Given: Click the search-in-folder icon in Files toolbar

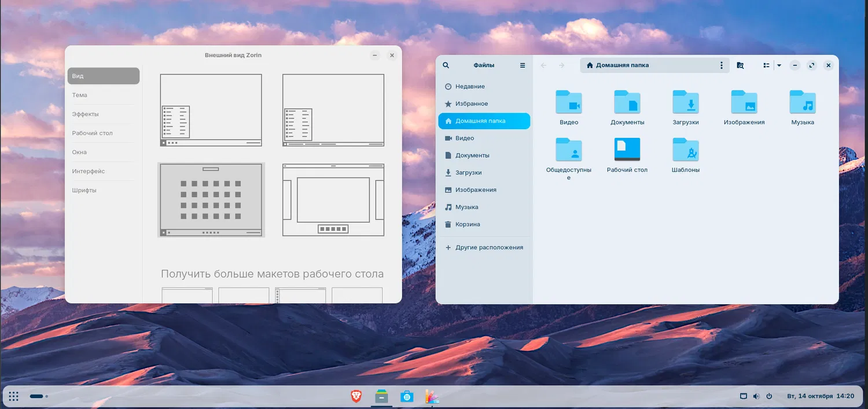Looking at the screenshot, I should click(740, 65).
